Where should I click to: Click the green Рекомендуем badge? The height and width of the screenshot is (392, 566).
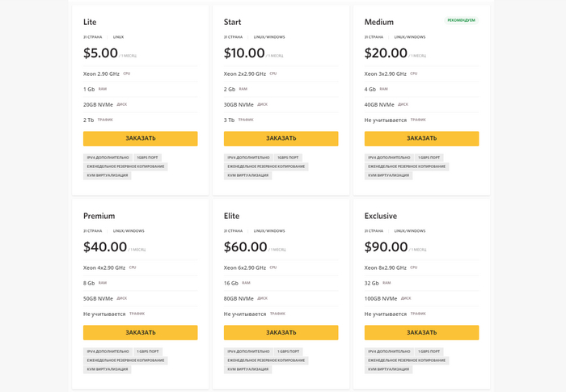(x=461, y=20)
